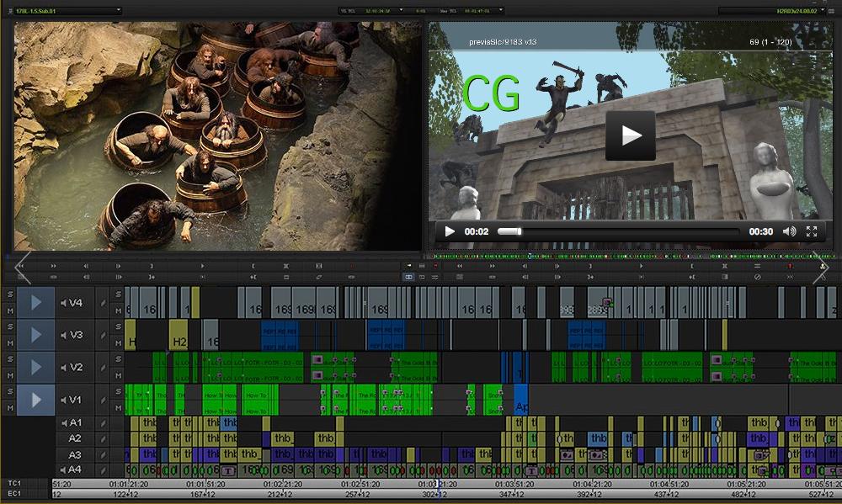Click the V2 track play selector button
The image size is (842, 504).
pos(36,367)
